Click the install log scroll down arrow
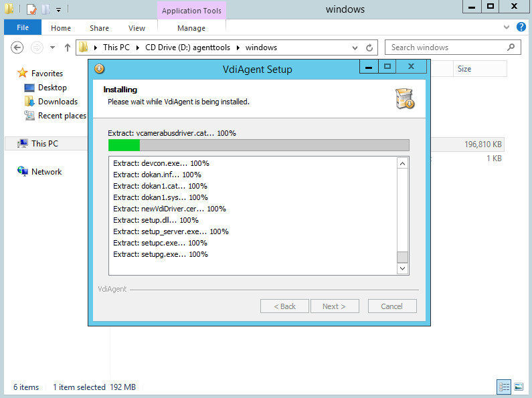532x398 pixels. coord(402,268)
